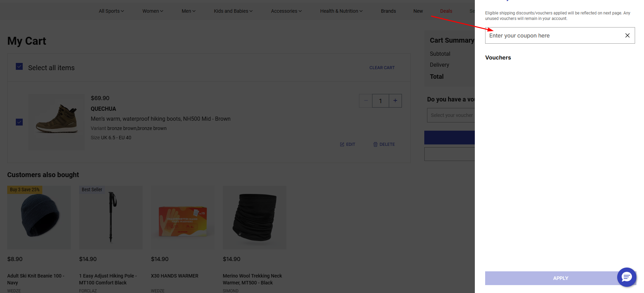Click the Edit pencil icon for boots
644x293 pixels.
coord(342,144)
